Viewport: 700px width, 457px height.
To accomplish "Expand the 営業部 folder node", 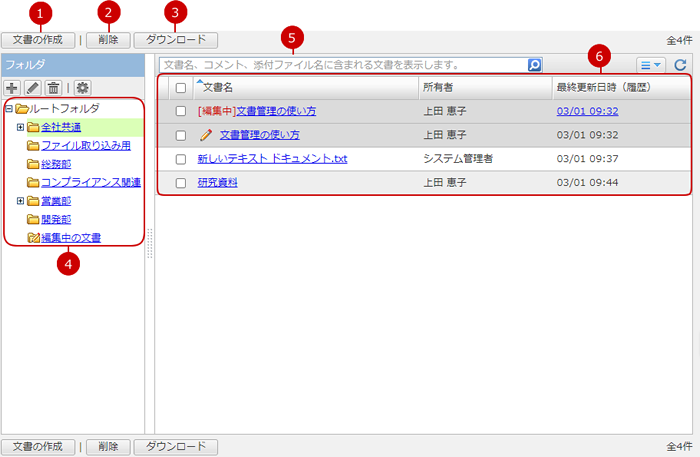I will point(20,201).
